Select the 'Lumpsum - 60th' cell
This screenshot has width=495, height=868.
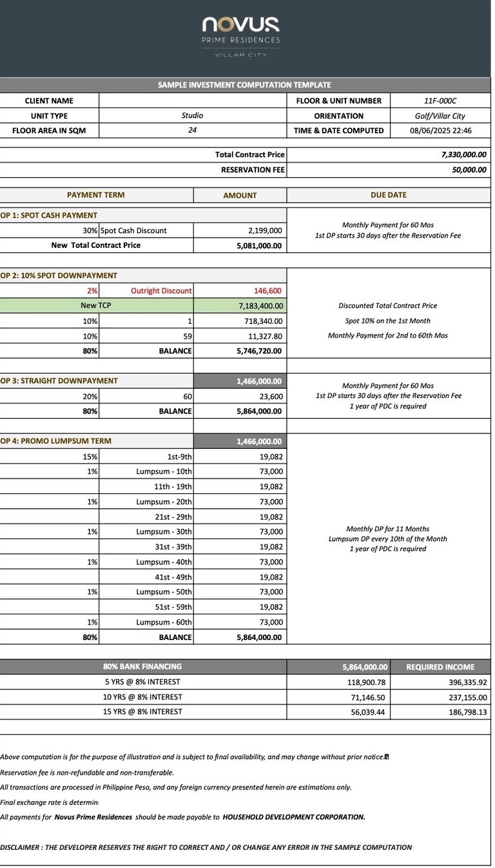(x=146, y=622)
